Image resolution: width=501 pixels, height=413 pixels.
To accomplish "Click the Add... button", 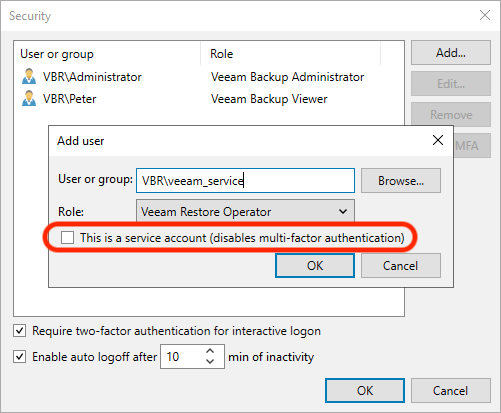I will click(451, 52).
